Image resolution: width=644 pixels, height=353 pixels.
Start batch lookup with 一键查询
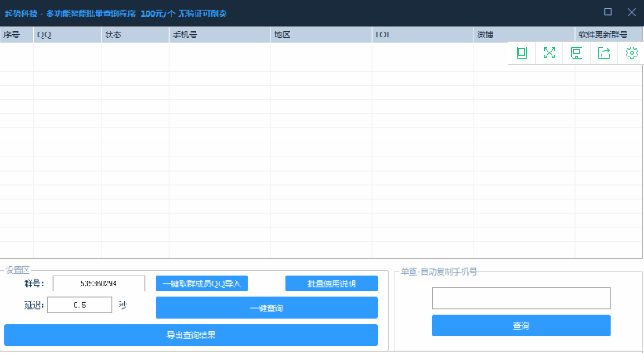[266, 308]
